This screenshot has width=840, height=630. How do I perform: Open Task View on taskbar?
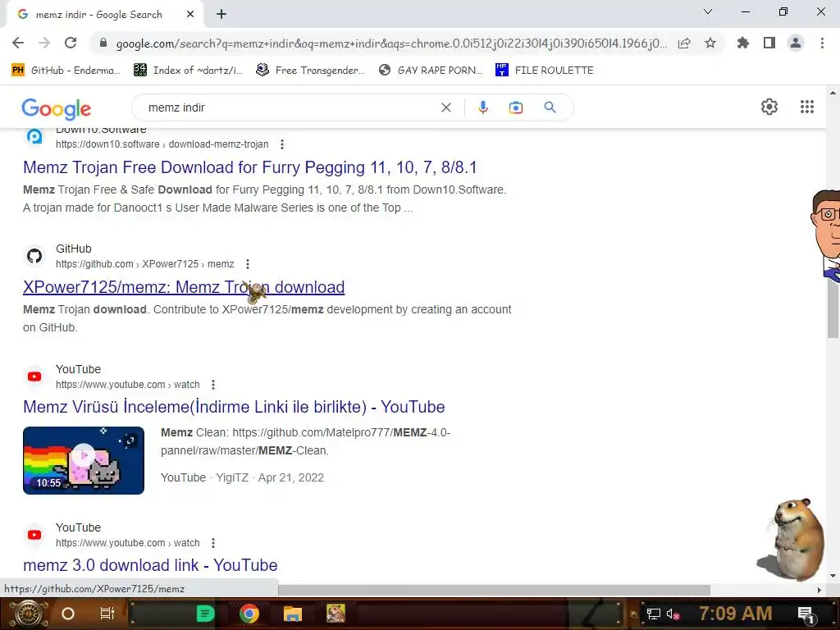107,614
